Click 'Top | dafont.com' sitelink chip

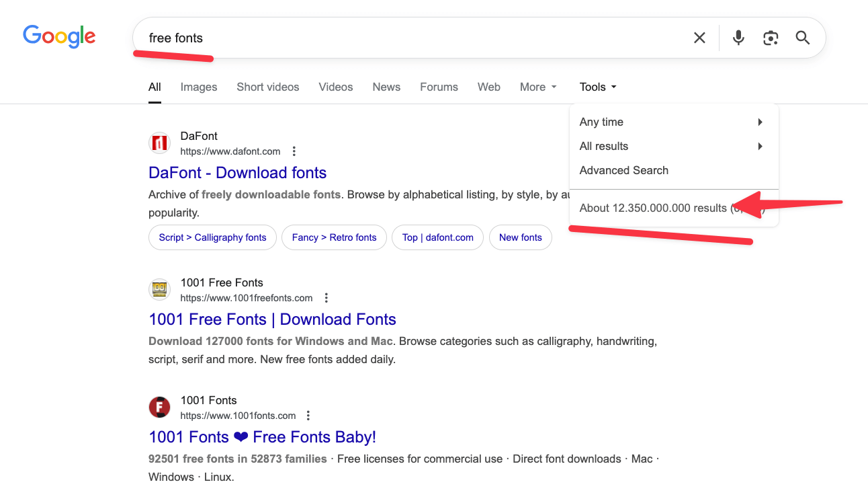point(437,237)
